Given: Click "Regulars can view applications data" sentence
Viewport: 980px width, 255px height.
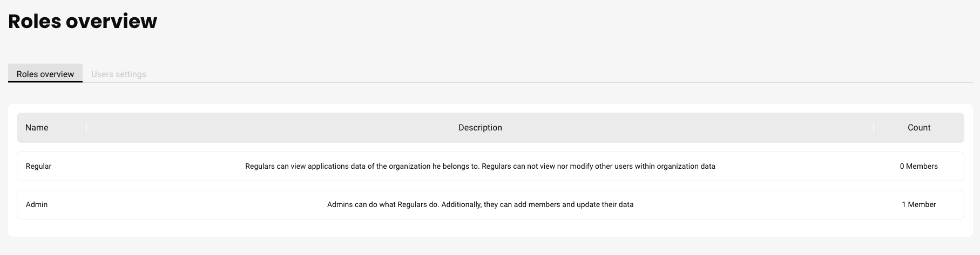Looking at the screenshot, I should [x=362, y=166].
